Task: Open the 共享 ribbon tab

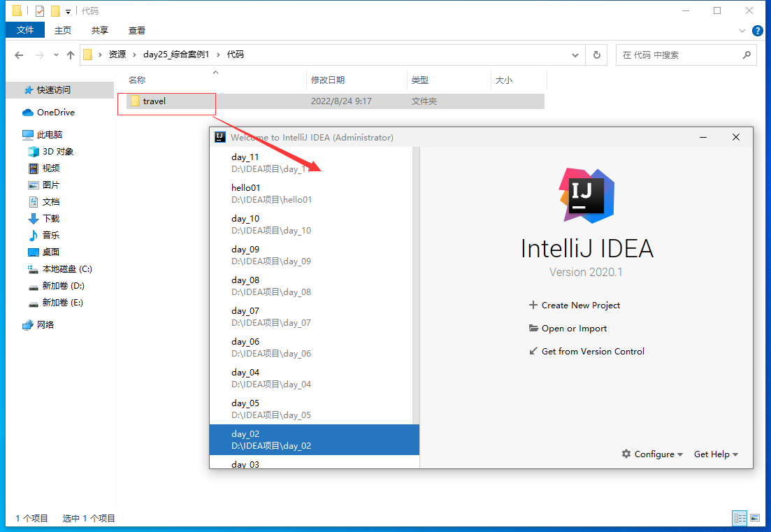Action: click(x=99, y=30)
